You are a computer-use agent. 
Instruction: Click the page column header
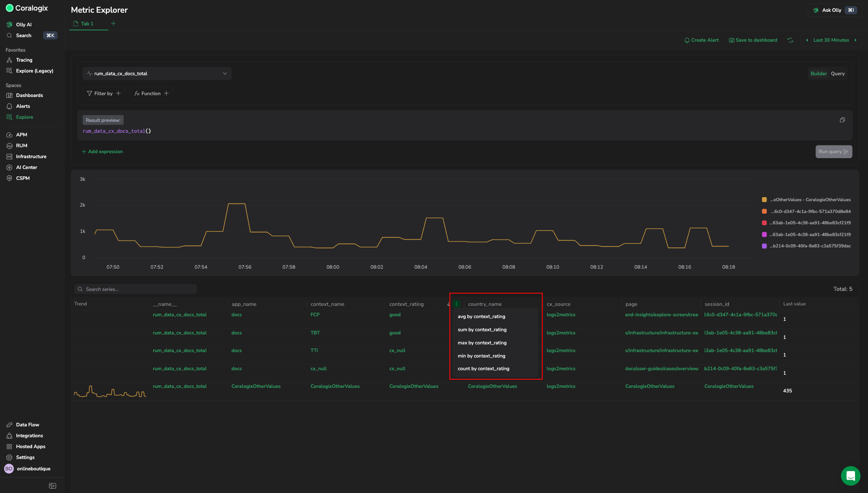coord(631,304)
